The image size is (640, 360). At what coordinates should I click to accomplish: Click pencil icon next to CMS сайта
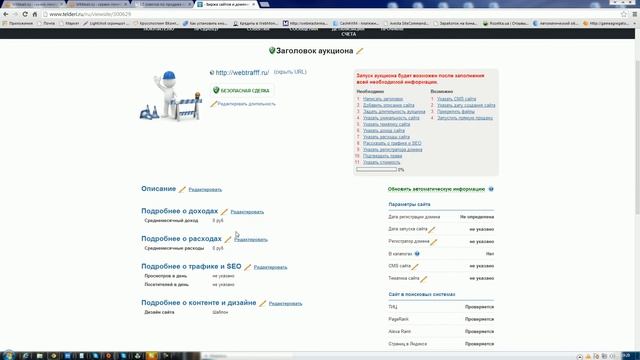(415, 267)
